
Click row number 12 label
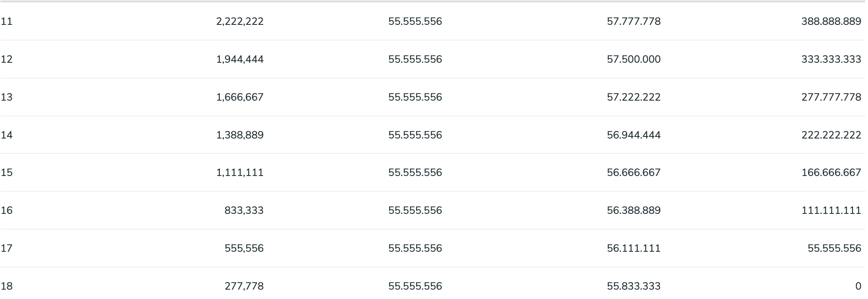[7, 59]
